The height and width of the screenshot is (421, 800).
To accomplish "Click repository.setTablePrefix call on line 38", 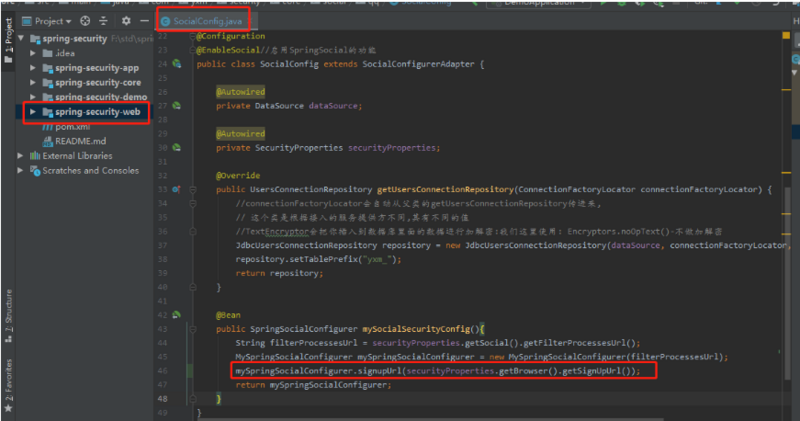I will (318, 259).
